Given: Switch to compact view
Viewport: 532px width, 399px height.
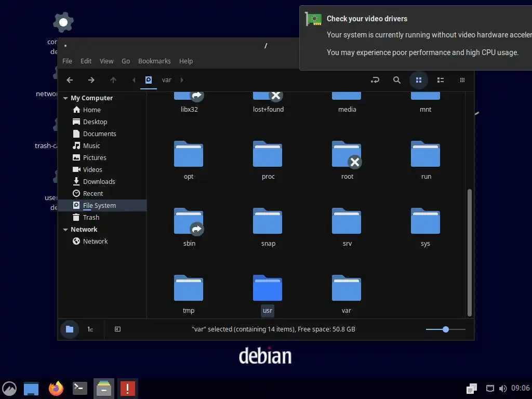Looking at the screenshot, I should pyautogui.click(x=462, y=80).
